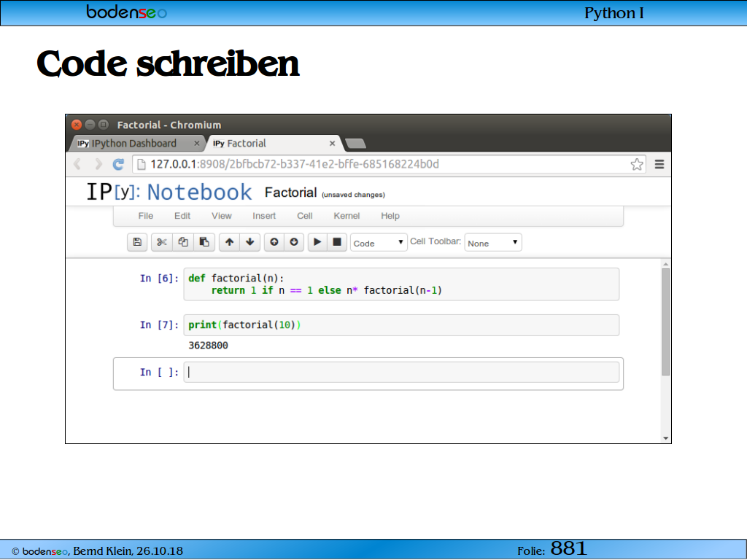Minimize the Chromium window
Viewport: 747px width, 560px height.
90,125
